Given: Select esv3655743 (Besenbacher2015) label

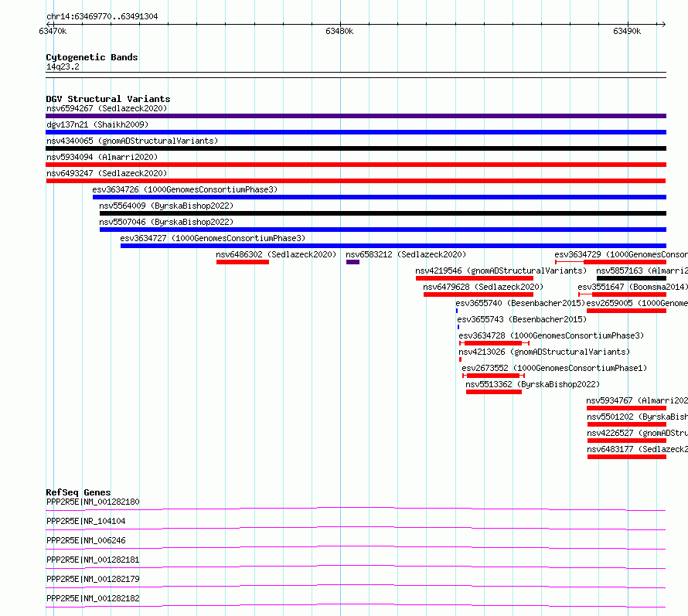Looking at the screenshot, I should click(x=522, y=319).
